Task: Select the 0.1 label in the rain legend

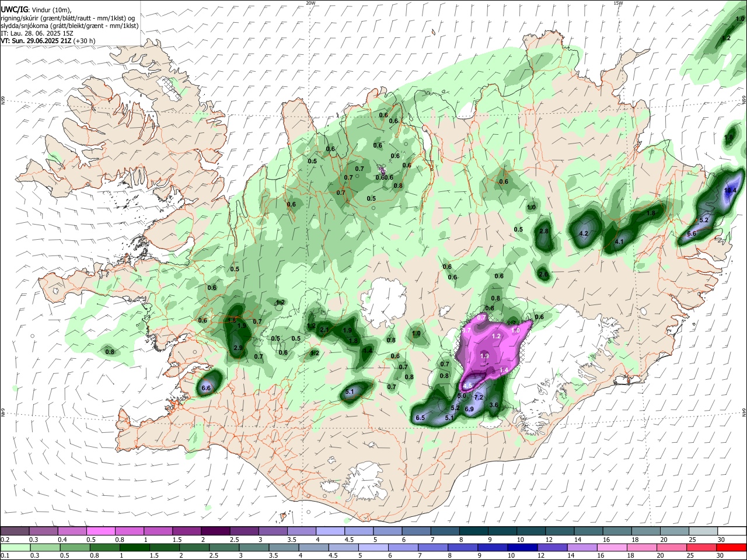Action: click(5, 555)
